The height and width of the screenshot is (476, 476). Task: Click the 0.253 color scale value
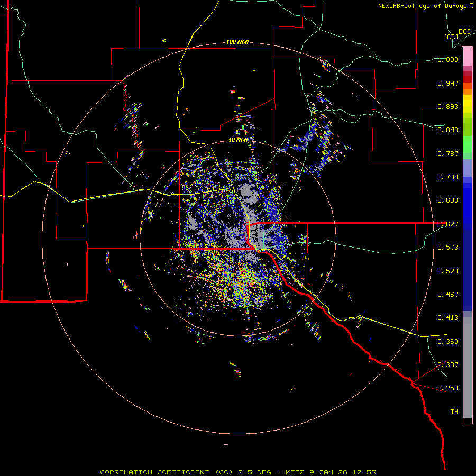[448, 388]
